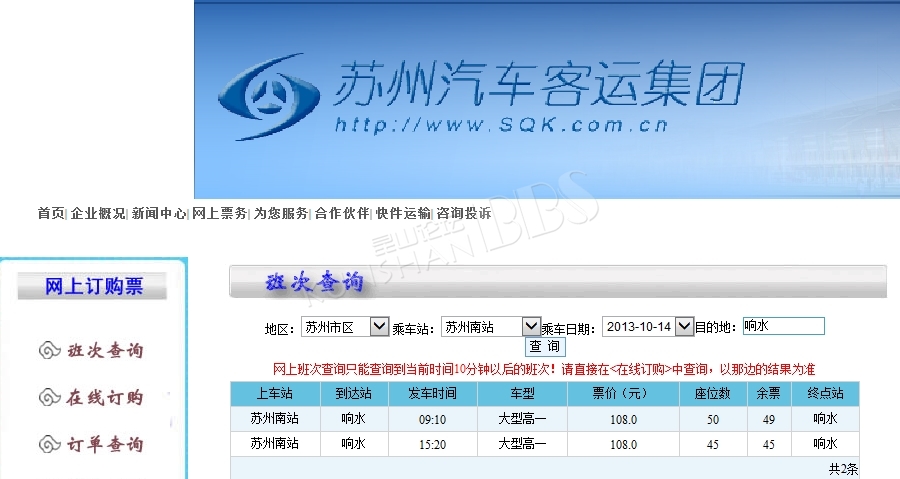This screenshot has height=479, width=900.
Task: Click the swirl icon beside 在线订购
Action: [49, 397]
